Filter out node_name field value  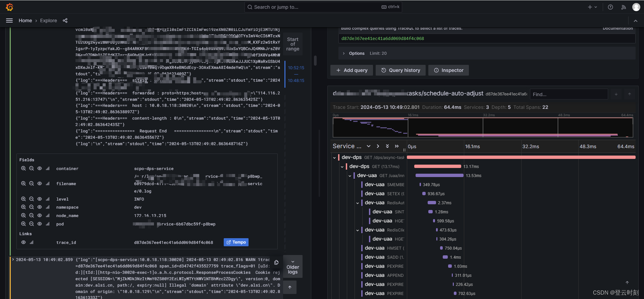pos(32,216)
